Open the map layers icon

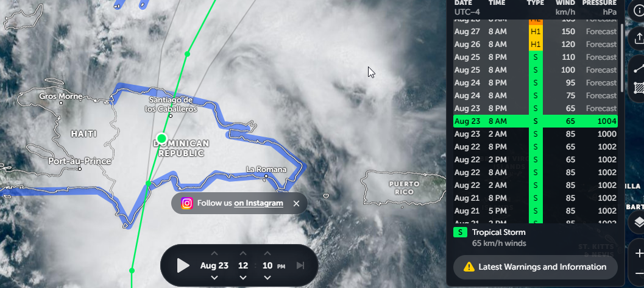(x=638, y=223)
